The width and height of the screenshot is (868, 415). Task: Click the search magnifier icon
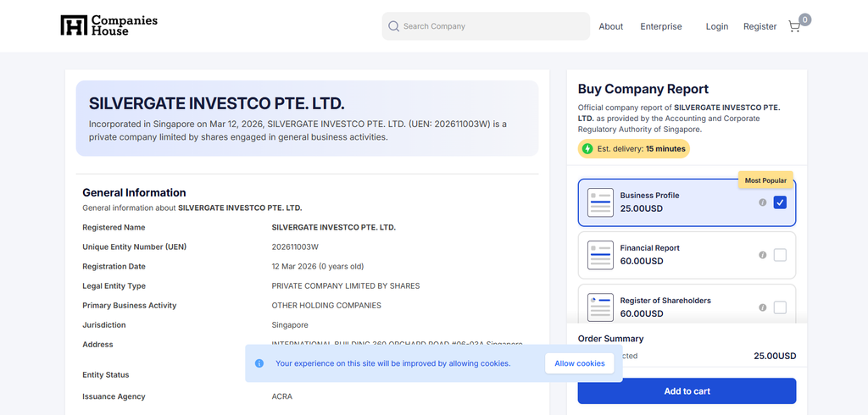click(x=393, y=26)
